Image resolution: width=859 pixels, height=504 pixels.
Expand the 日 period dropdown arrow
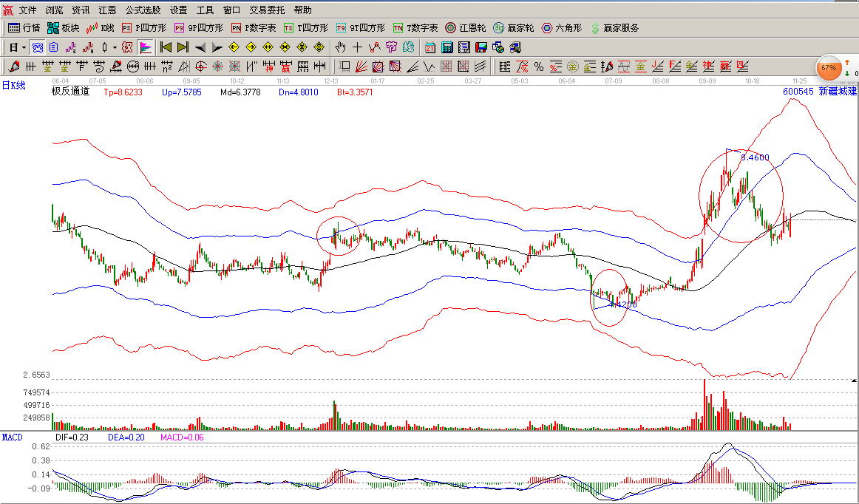tap(24, 47)
